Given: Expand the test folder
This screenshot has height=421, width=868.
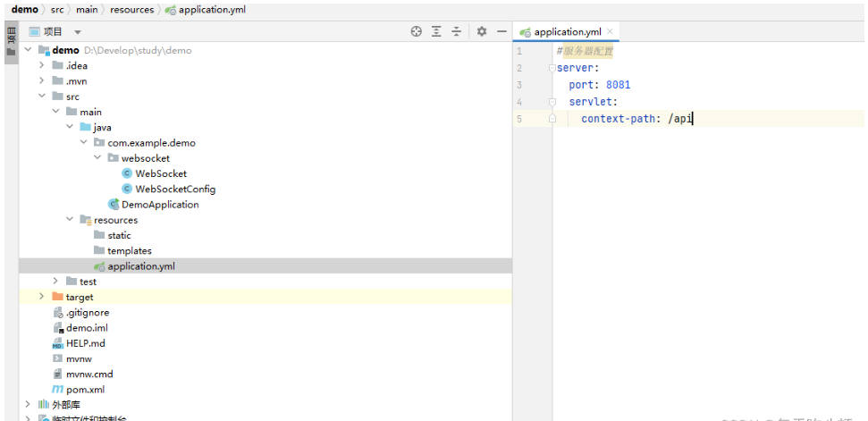Looking at the screenshot, I should (x=55, y=282).
